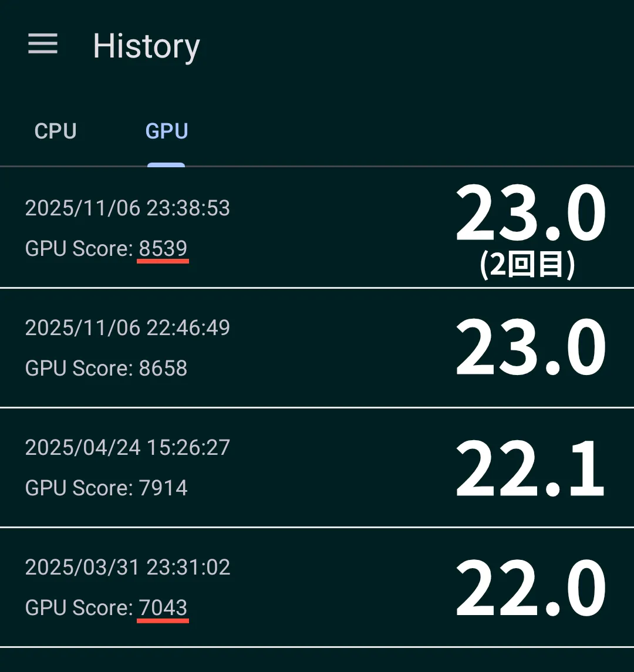
Task: Open the 2025/11/06 22:46:49 result entry
Action: point(317,348)
